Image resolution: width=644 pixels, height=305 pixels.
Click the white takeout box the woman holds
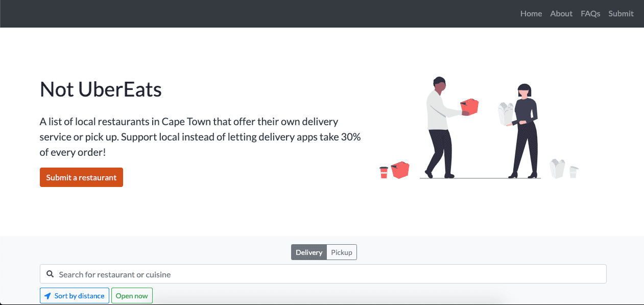[x=506, y=113]
